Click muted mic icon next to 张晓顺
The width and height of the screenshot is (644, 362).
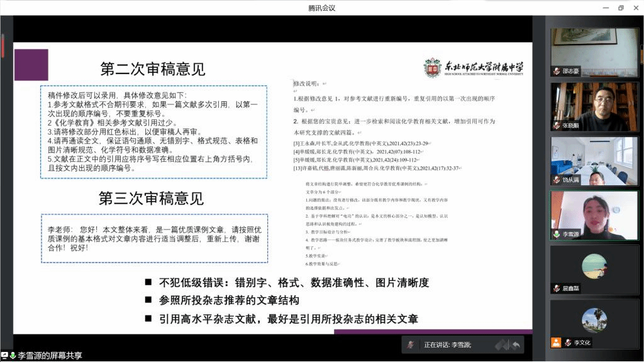(x=556, y=126)
